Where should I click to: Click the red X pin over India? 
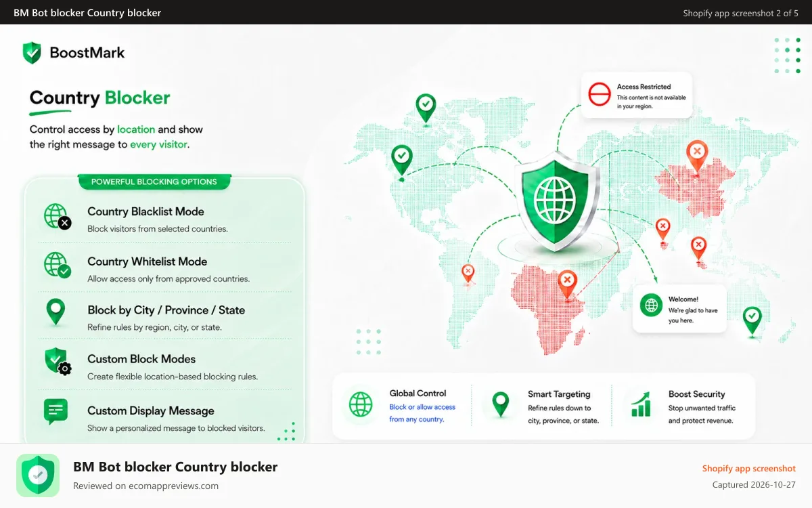(663, 229)
